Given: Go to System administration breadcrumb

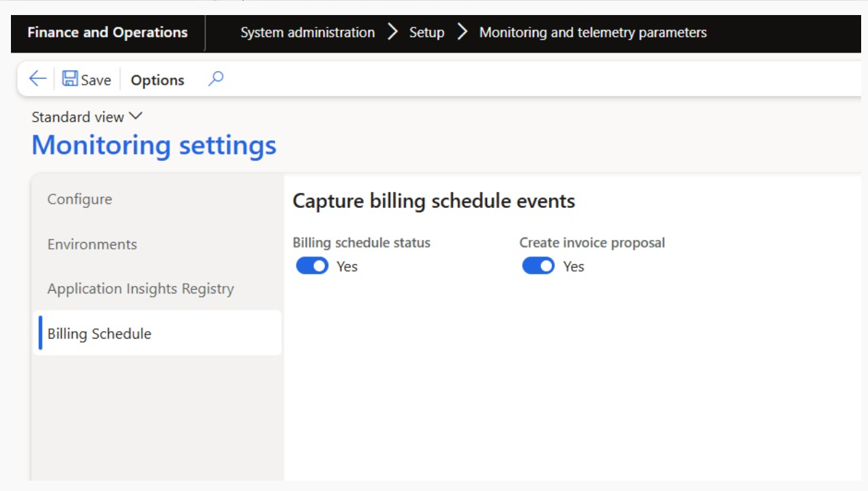Looking at the screenshot, I should pos(307,32).
